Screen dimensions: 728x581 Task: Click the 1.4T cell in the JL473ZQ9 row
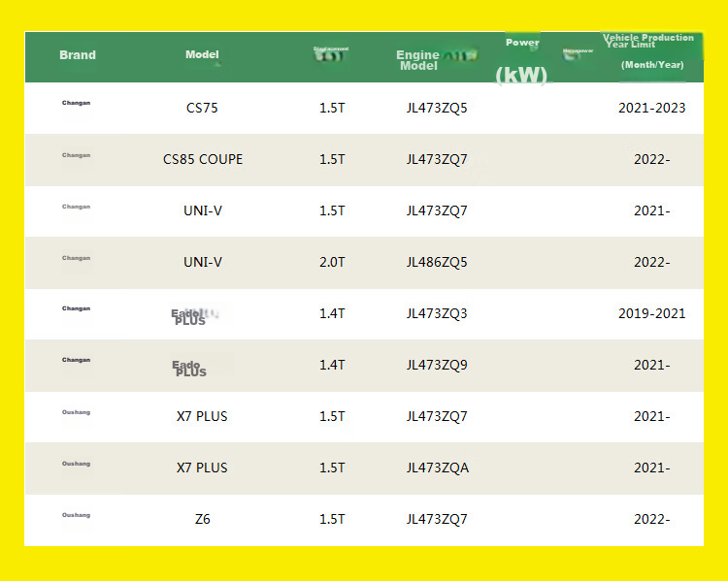point(332,366)
